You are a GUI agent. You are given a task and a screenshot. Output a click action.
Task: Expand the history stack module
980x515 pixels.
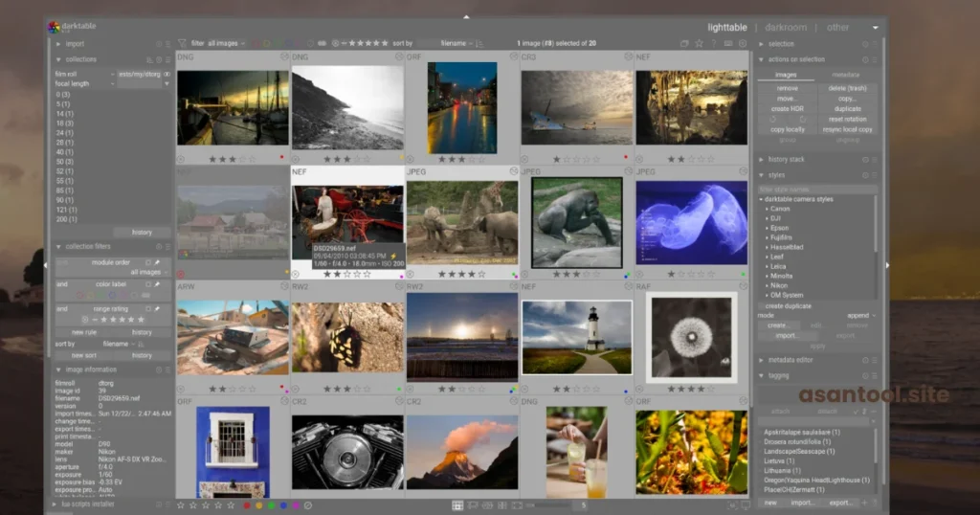761,160
